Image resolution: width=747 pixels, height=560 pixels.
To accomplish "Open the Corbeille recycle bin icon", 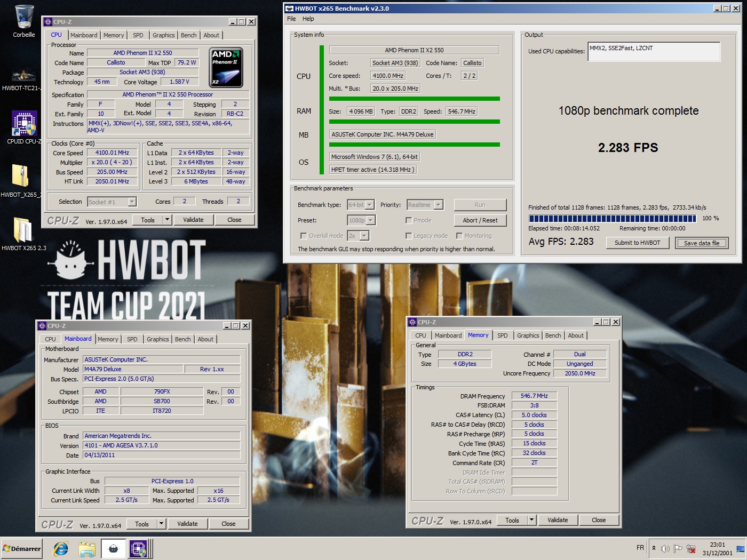I will 24,17.
